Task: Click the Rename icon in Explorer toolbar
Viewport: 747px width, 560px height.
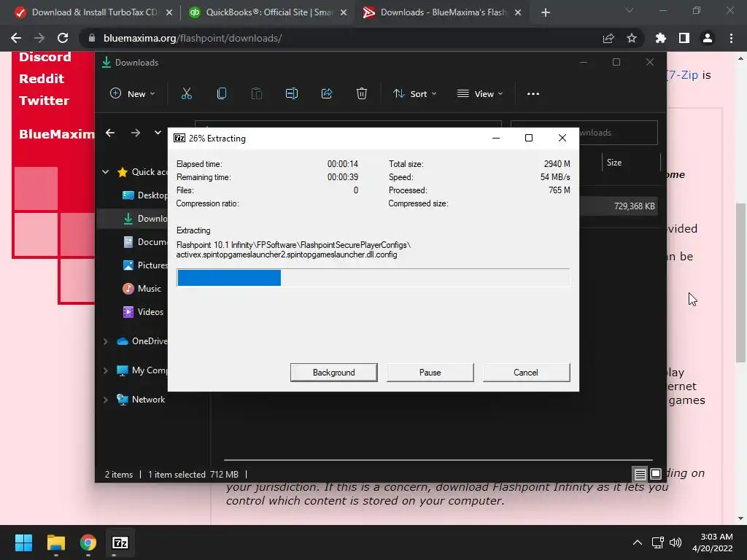Action: click(292, 94)
